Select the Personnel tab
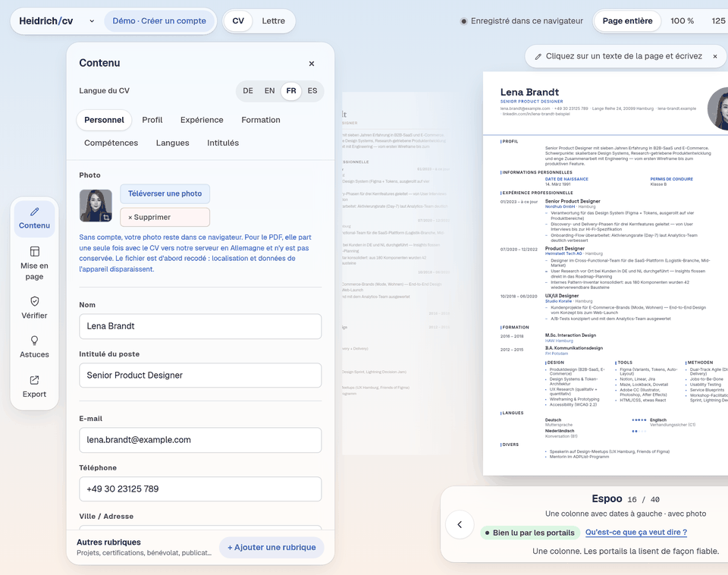The height and width of the screenshot is (575, 728). pyautogui.click(x=104, y=120)
